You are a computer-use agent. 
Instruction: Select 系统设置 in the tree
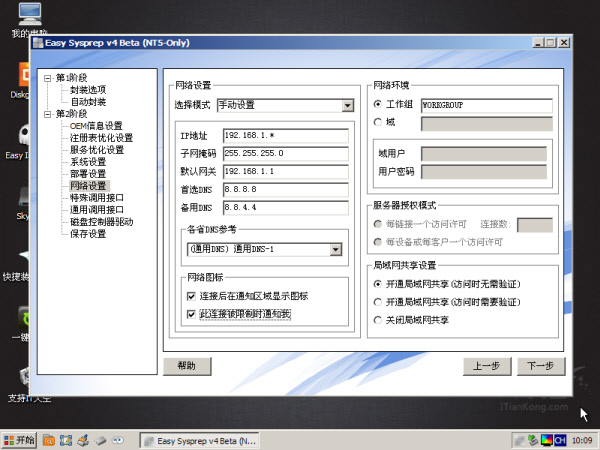pyautogui.click(x=88, y=162)
